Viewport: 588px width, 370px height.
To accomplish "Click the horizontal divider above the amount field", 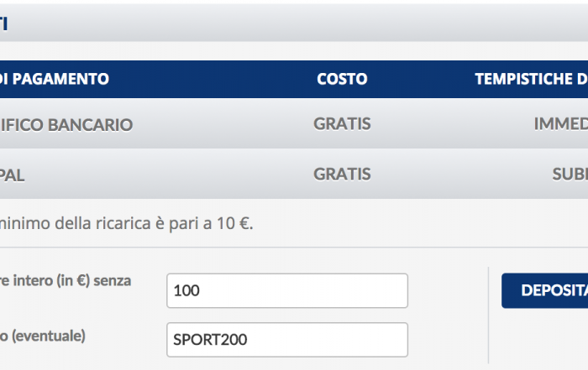I will tap(294, 248).
